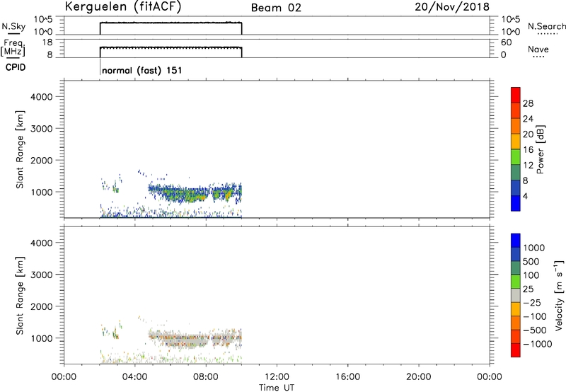Pick the gray -25 to 25 Velocity segment
The width and height of the screenshot is (566, 392).
(x=516, y=295)
